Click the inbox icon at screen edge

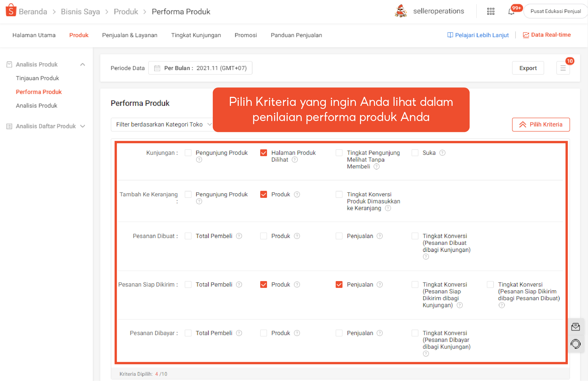pyautogui.click(x=576, y=326)
